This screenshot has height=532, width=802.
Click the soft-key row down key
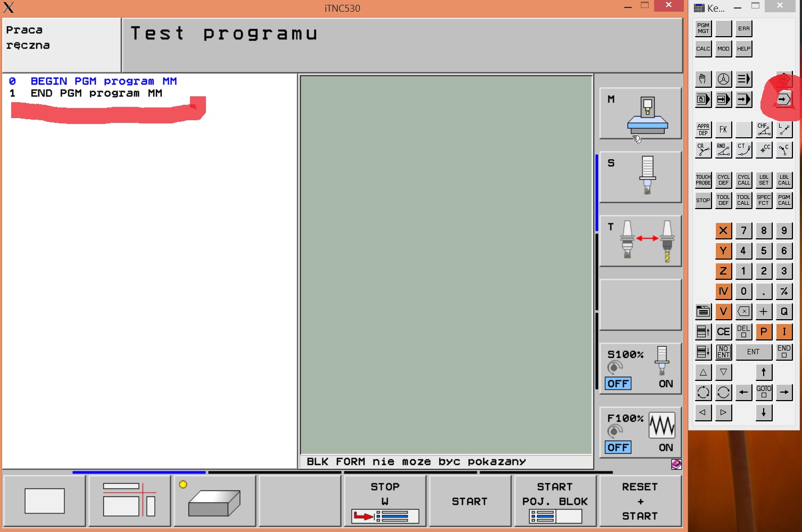[703, 352]
